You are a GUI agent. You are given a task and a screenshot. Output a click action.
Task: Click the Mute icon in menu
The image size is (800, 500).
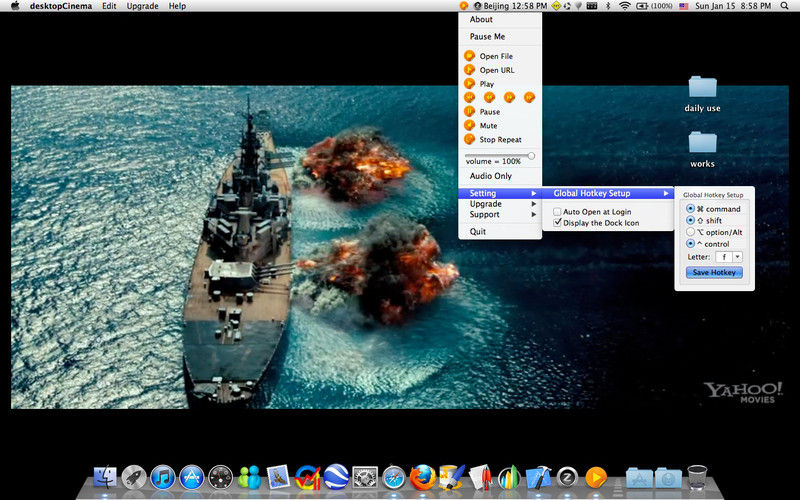pyautogui.click(x=469, y=126)
